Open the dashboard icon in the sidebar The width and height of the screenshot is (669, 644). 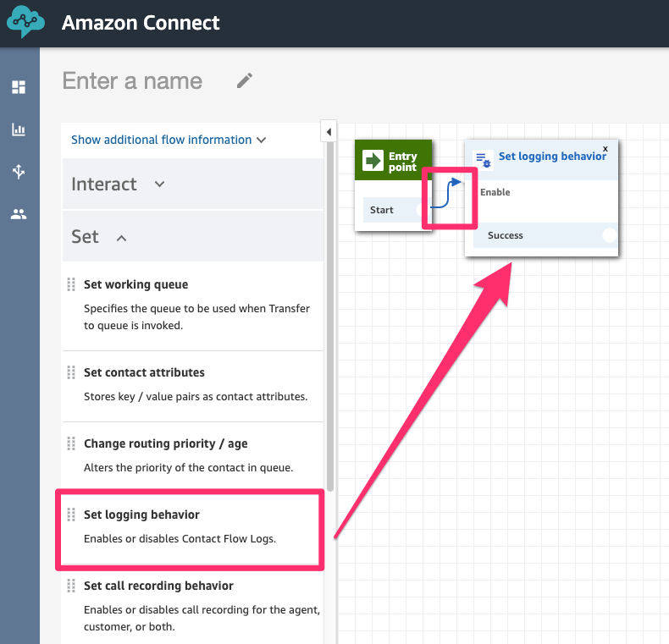click(19, 87)
